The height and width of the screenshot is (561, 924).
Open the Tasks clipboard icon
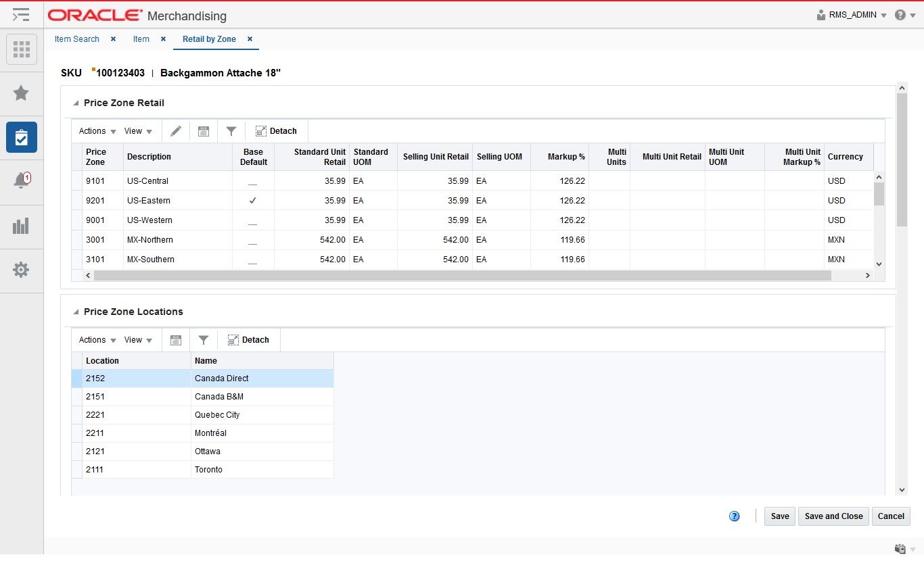[21, 137]
